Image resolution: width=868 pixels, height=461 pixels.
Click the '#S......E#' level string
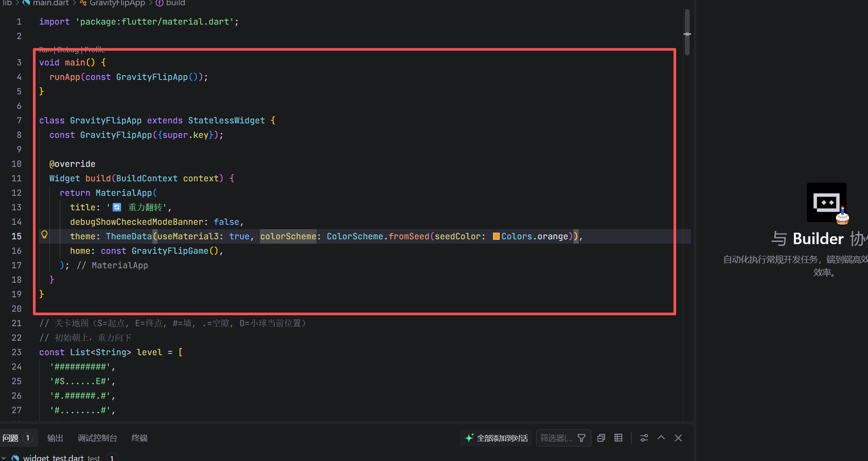(x=80, y=381)
